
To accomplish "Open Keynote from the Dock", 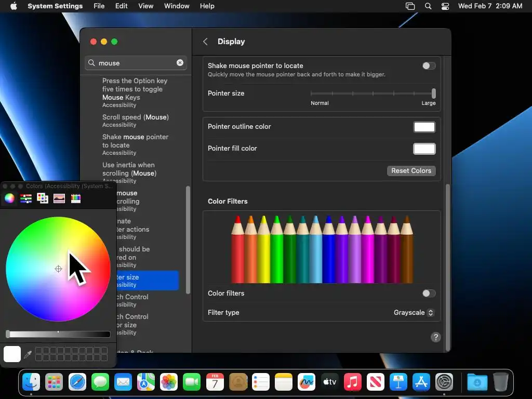I will coord(398,382).
